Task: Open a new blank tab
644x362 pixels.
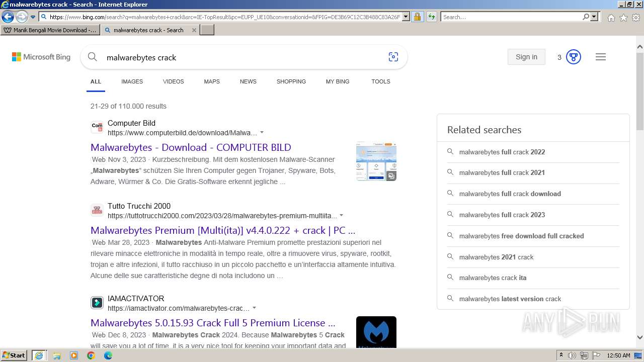Action: point(207,30)
